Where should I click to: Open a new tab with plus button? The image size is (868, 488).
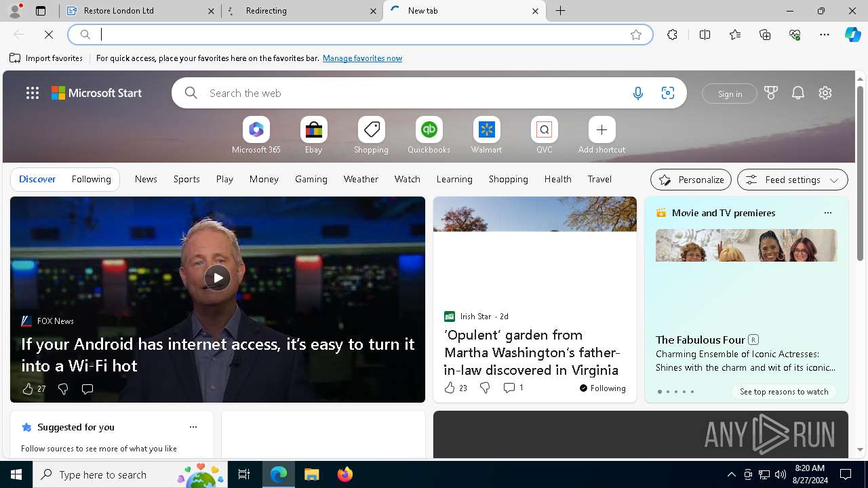click(560, 11)
